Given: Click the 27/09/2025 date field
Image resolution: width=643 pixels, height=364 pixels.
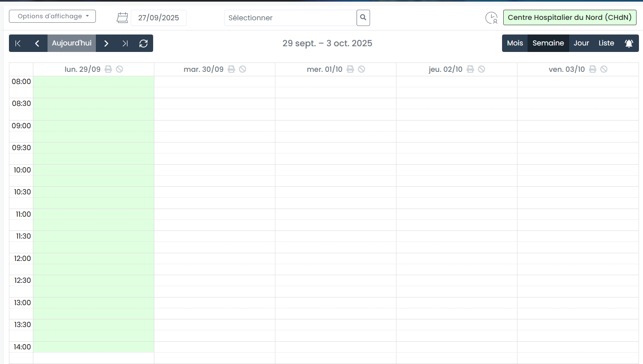Looking at the screenshot, I should coord(158,18).
